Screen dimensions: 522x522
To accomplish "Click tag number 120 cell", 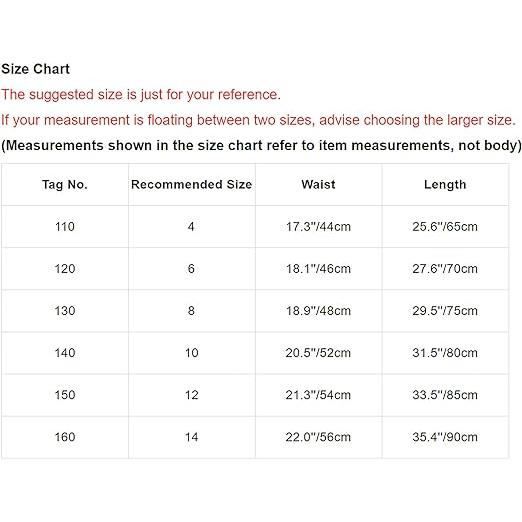I will [x=65, y=269].
